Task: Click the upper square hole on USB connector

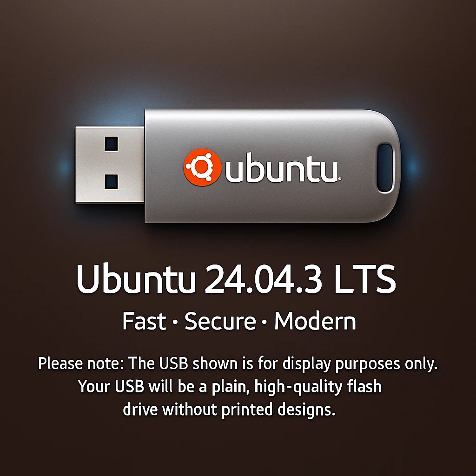Action: coord(111,144)
